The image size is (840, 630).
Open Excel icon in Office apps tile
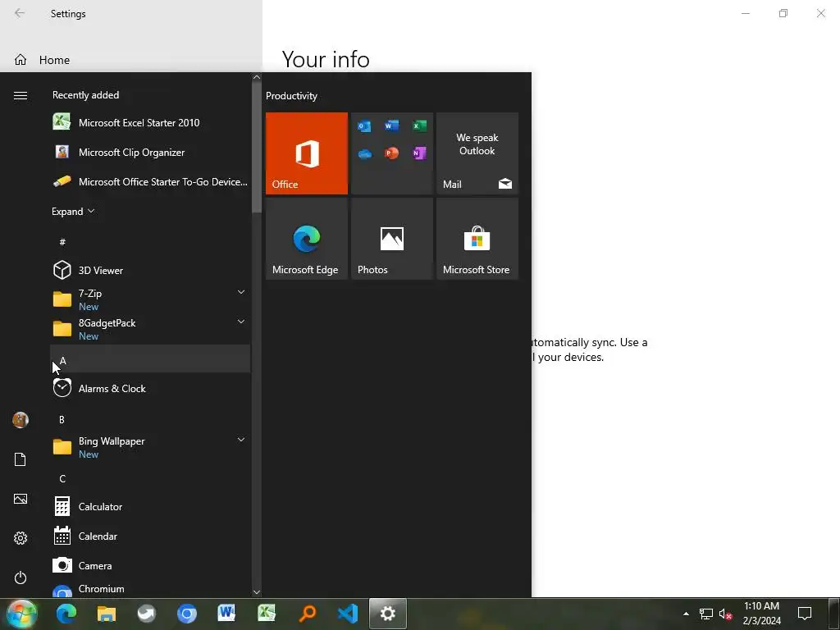click(x=419, y=126)
